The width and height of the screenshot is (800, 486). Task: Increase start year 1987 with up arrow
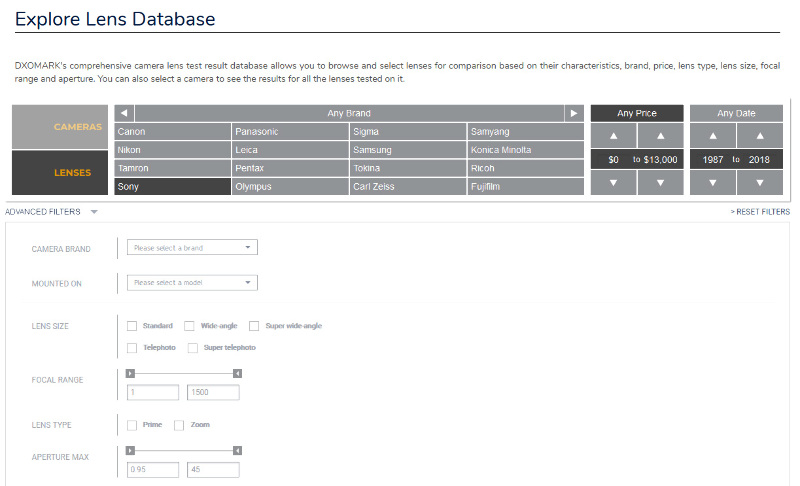[713, 136]
